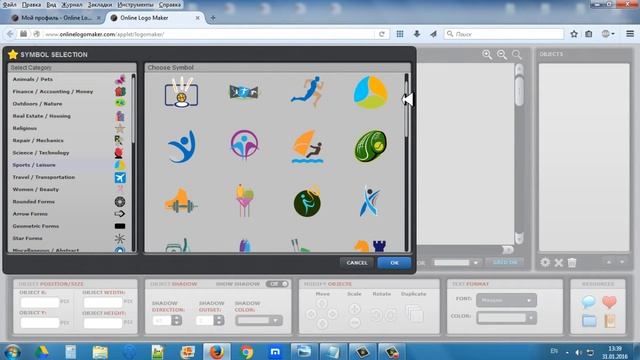Viewport: 640px width, 360px height.
Task: Pick the orange dumbbell shoe symbol
Action: pos(181,201)
